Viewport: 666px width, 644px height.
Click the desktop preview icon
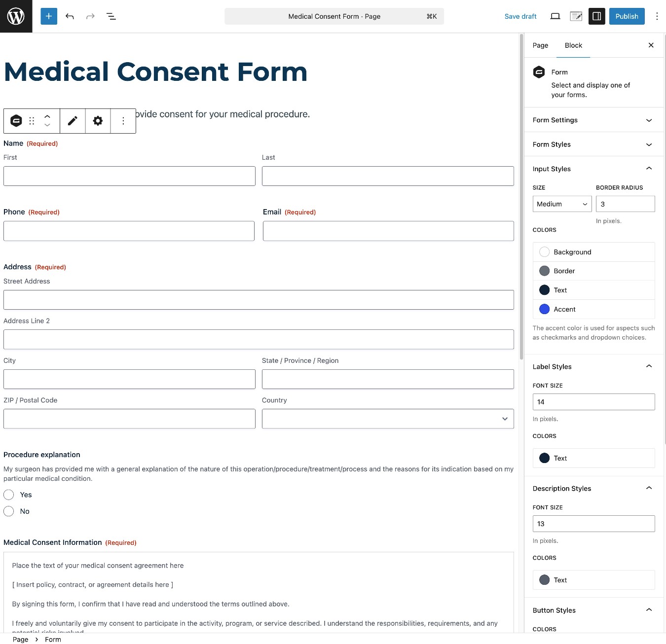pos(555,16)
